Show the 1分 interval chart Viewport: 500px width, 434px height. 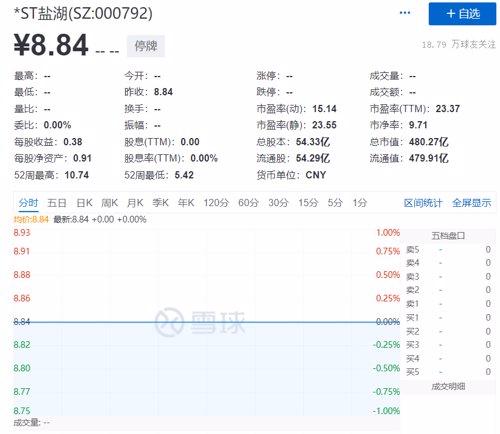click(x=360, y=203)
